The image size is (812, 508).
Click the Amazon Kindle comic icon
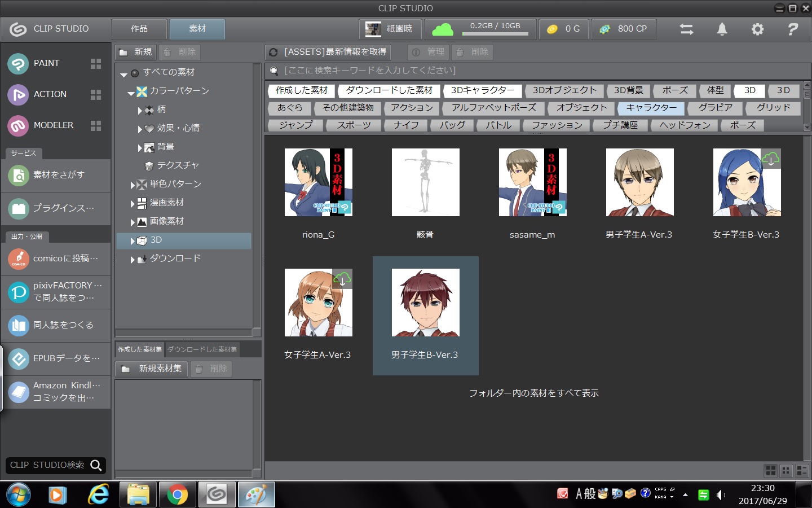(x=19, y=392)
